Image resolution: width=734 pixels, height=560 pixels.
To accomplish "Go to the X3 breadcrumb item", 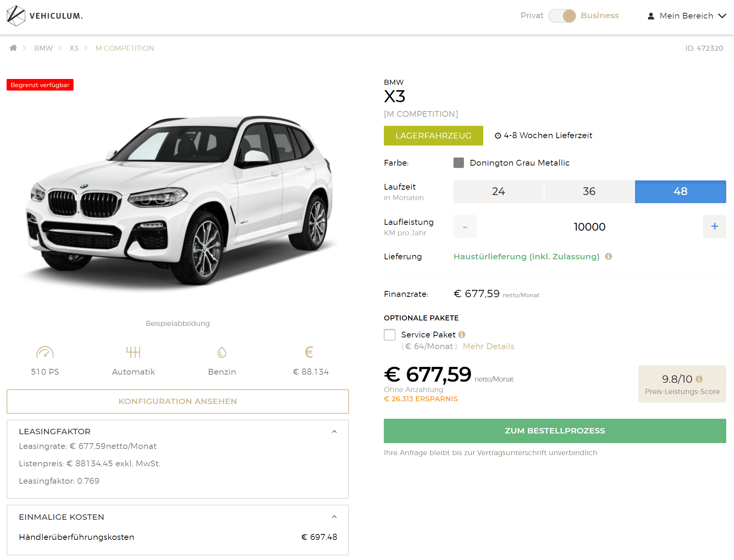I will point(74,48).
